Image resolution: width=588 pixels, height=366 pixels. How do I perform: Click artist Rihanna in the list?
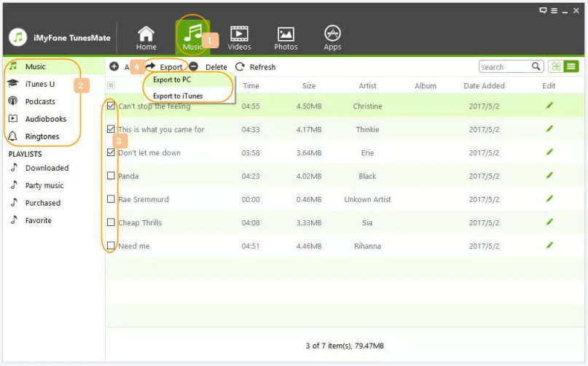367,246
